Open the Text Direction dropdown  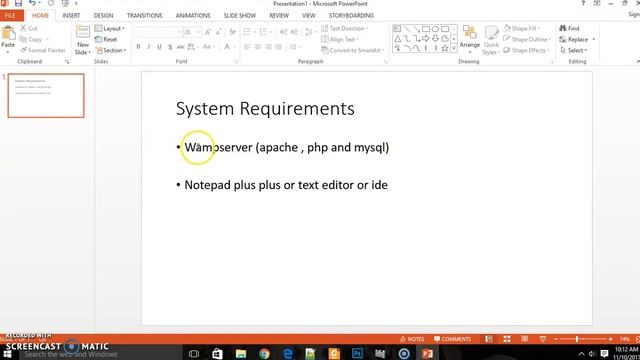click(x=344, y=28)
